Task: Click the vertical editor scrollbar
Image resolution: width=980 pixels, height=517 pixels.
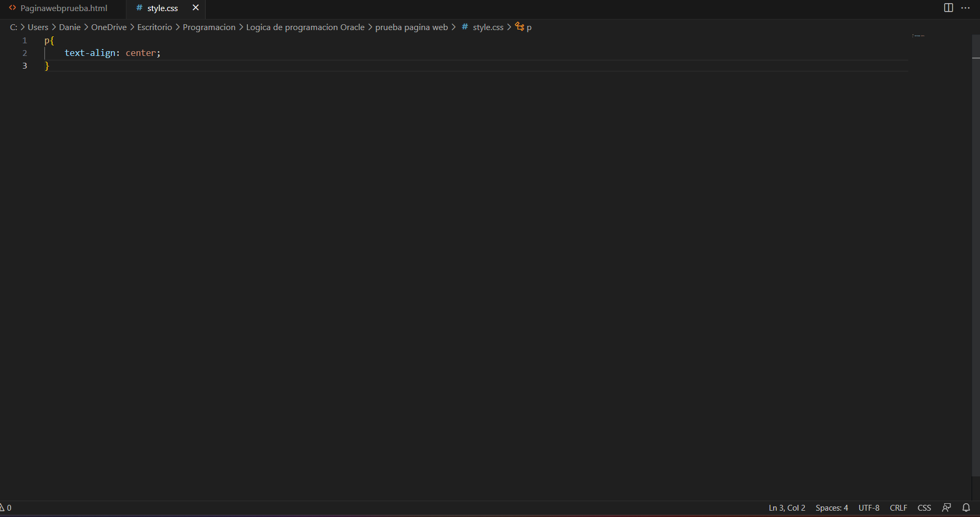Action: pyautogui.click(x=976, y=255)
